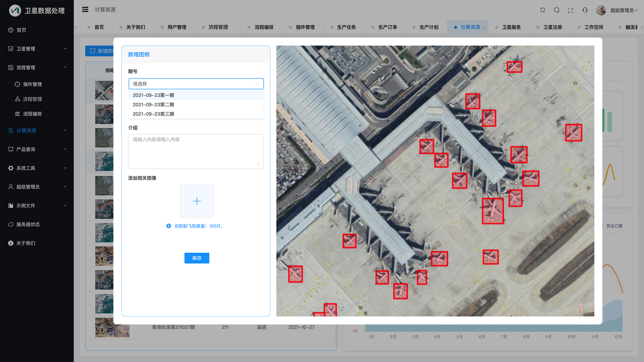The image size is (644, 362).
Task: Open the 超级管理员 dropdown in header
Action: click(624, 10)
